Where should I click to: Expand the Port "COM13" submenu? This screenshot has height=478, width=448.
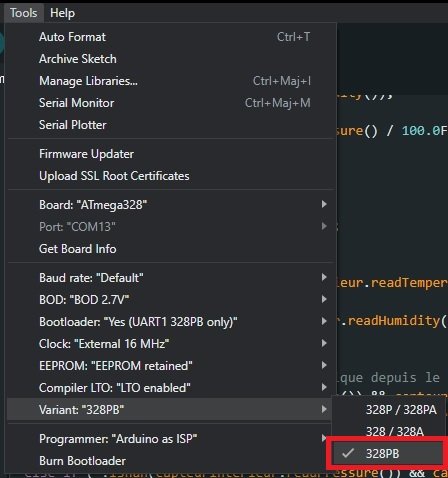pyautogui.click(x=171, y=227)
